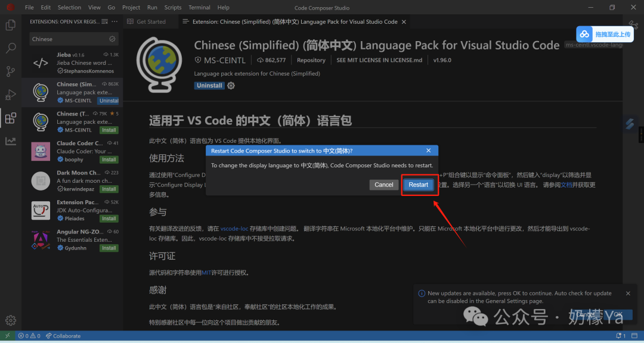Open the View menu
Screen dimensions: 644x343
coord(94,7)
